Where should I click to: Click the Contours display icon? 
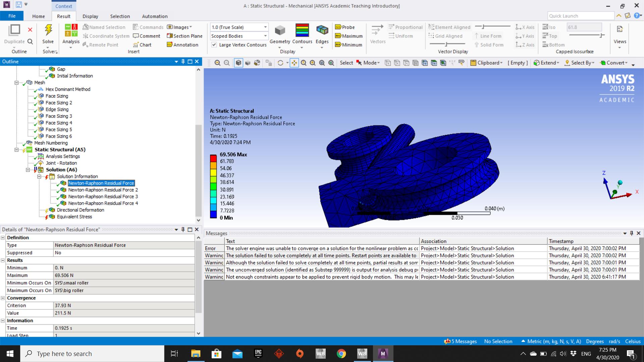point(302,30)
